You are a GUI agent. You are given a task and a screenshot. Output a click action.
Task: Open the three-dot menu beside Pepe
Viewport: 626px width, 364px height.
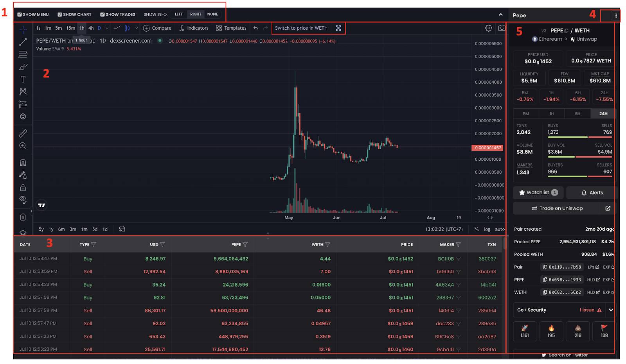pos(616,16)
